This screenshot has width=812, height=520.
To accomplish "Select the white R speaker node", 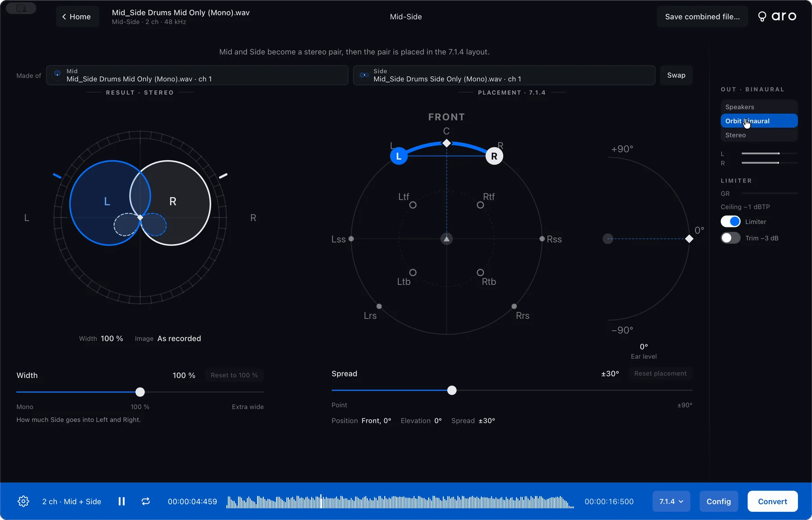I will (x=494, y=156).
